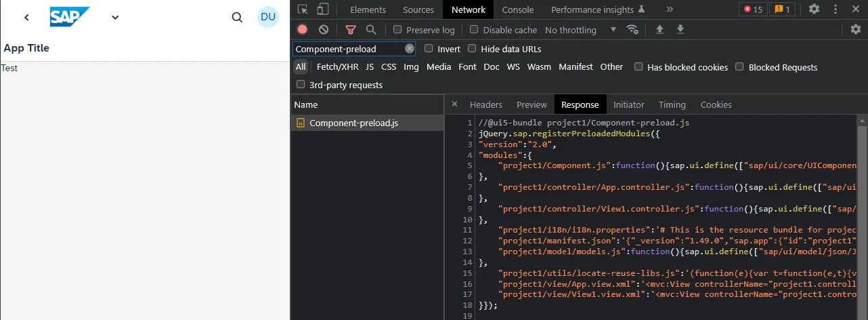Click the inspect element picker icon
This screenshot has height=320, width=868.
pyautogui.click(x=303, y=9)
